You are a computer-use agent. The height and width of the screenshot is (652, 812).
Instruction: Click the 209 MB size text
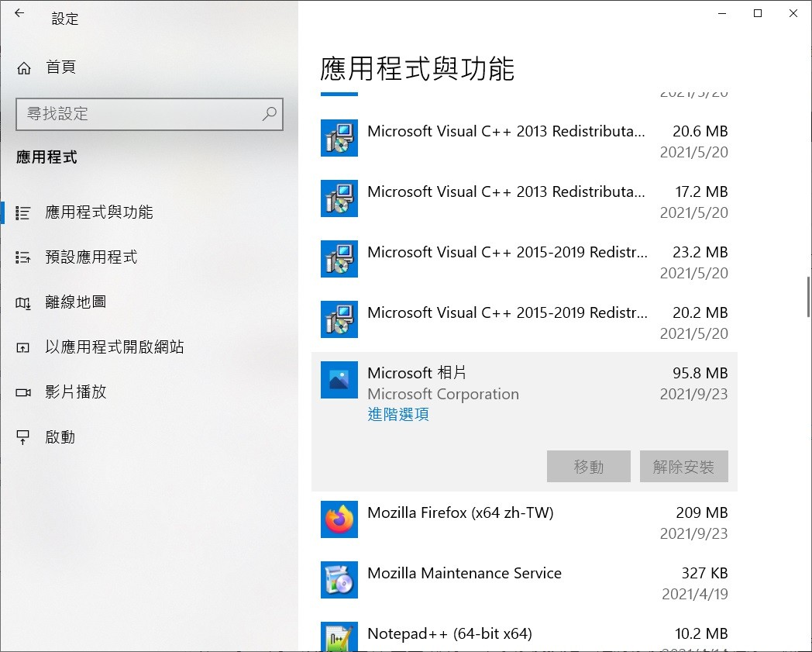(x=702, y=512)
